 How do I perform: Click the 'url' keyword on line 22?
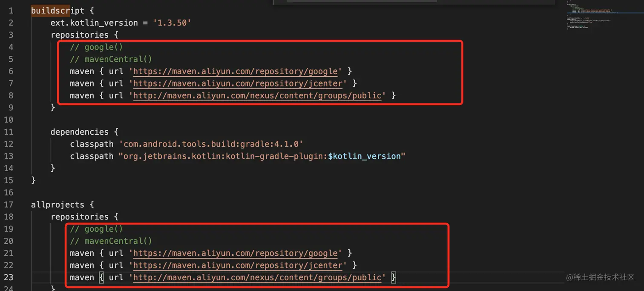(116, 265)
